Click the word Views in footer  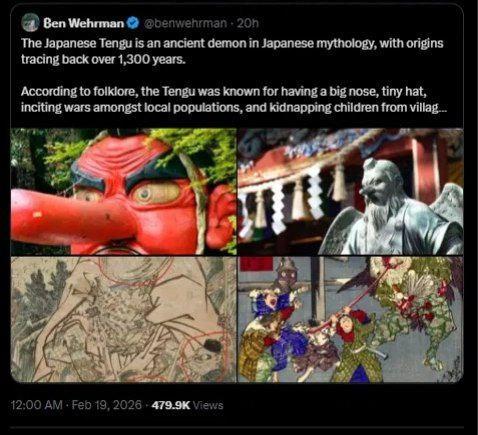tap(208, 405)
